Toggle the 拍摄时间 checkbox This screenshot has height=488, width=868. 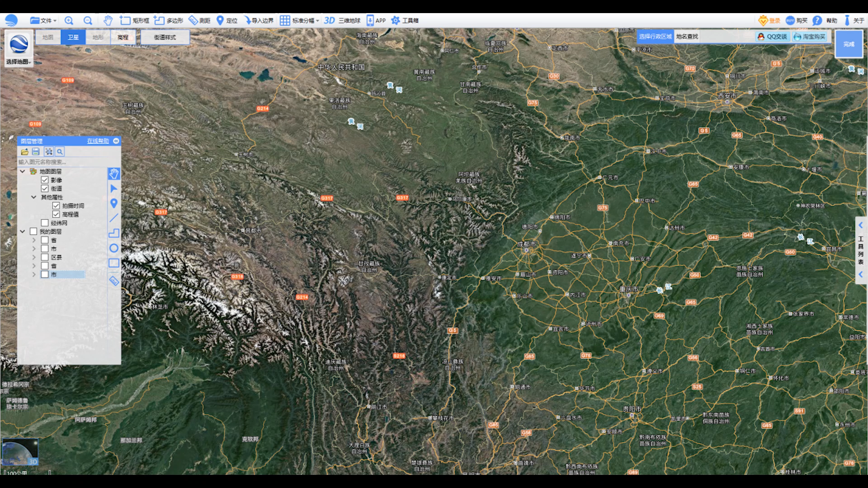[x=56, y=206]
